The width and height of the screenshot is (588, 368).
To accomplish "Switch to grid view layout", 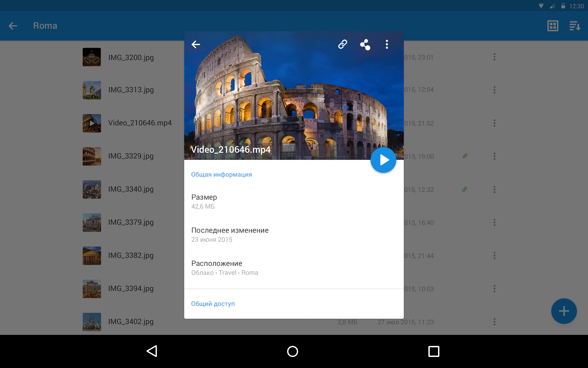I will 553,26.
